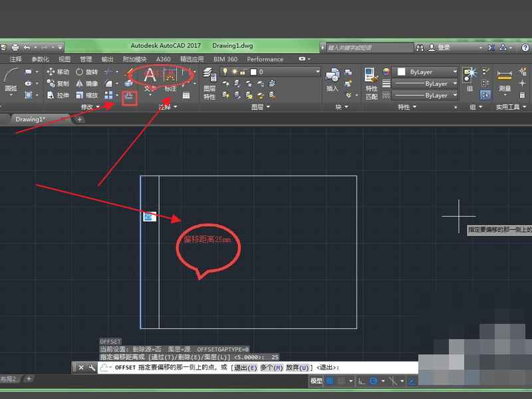Click the Autodesk Exchange X icon
Screen dimensions: 532x399
491,47
